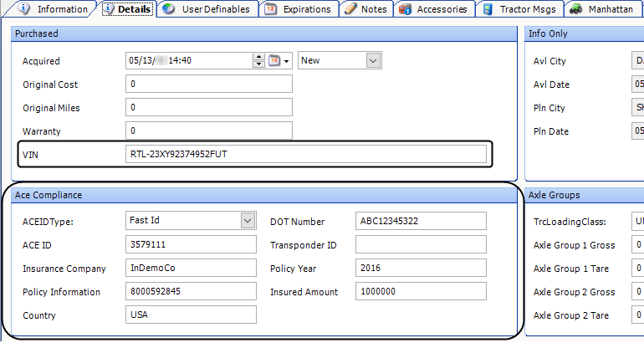Click the Manhattan tab truck icon

576,9
